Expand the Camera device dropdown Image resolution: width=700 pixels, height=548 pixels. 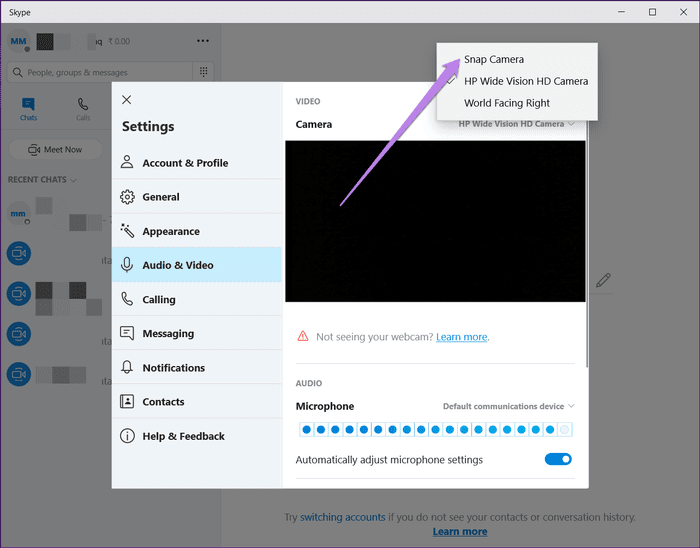click(x=516, y=124)
